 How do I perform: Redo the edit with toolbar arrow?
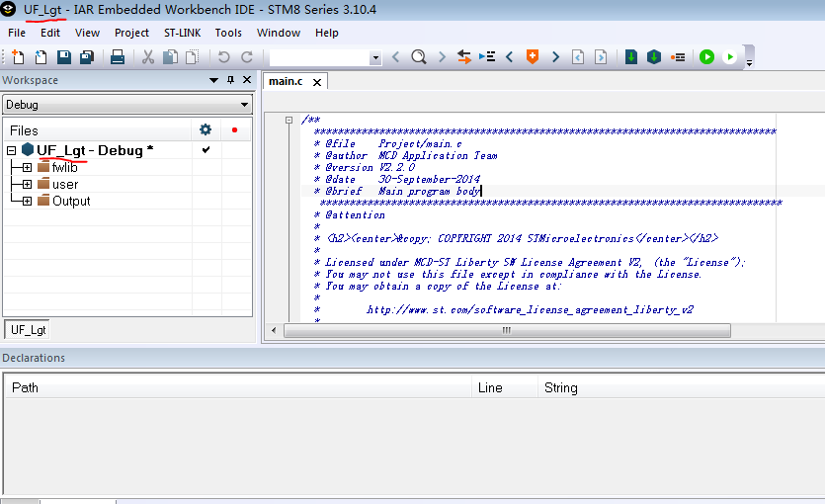[247, 56]
